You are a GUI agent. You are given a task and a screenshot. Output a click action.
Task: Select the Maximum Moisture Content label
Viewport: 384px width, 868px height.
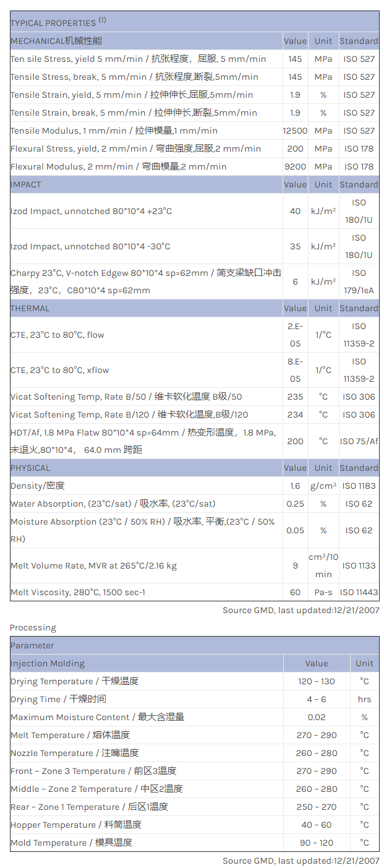pyautogui.click(x=97, y=717)
